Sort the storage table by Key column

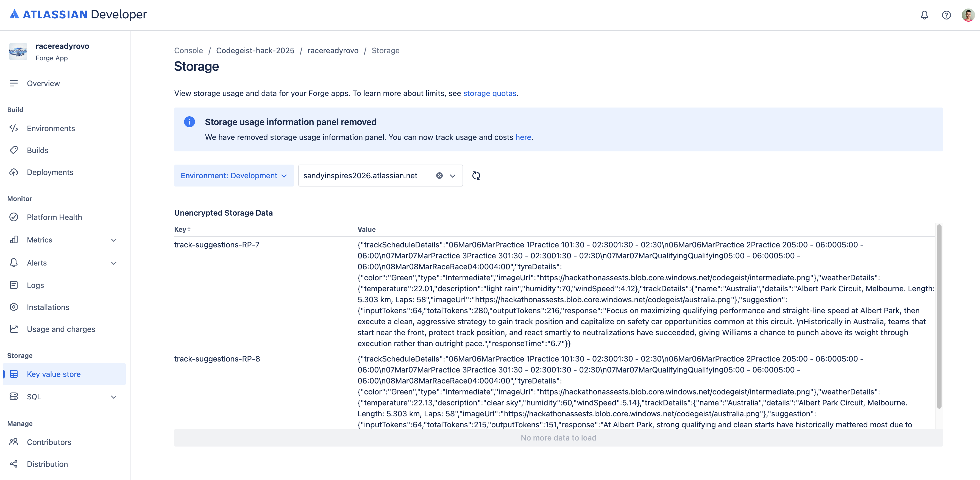[183, 230]
